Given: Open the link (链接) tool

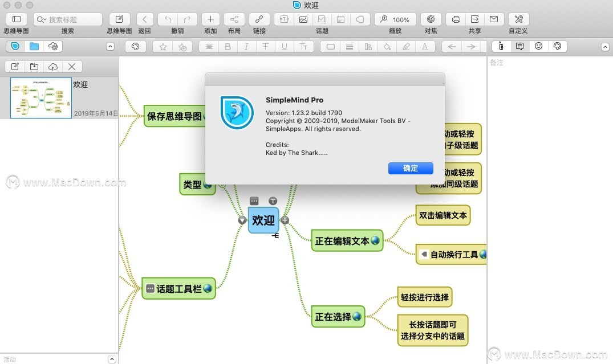Looking at the screenshot, I should click(x=259, y=19).
